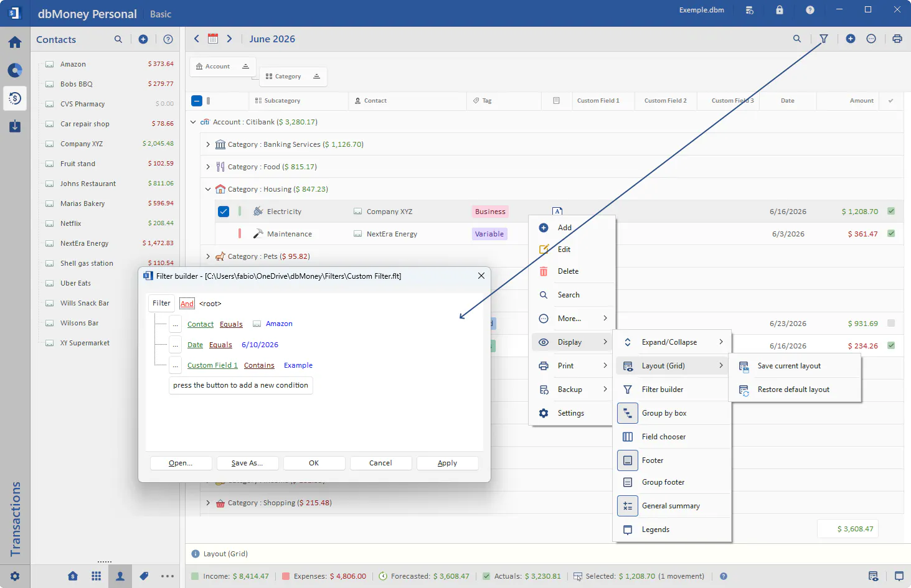Screen dimensions: 911x588
Task: Click the calendar icon beside June 2026
Action: tap(213, 39)
